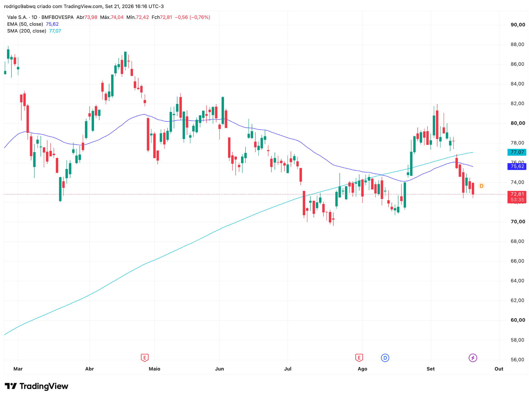Click the Fch72,81 close value
The image size is (532, 398).
pyautogui.click(x=162, y=17)
